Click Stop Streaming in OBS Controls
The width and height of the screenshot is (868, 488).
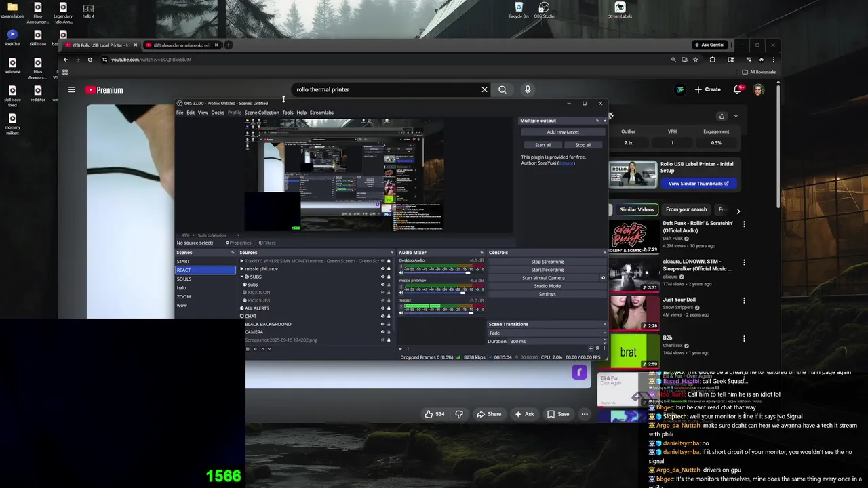click(x=547, y=262)
